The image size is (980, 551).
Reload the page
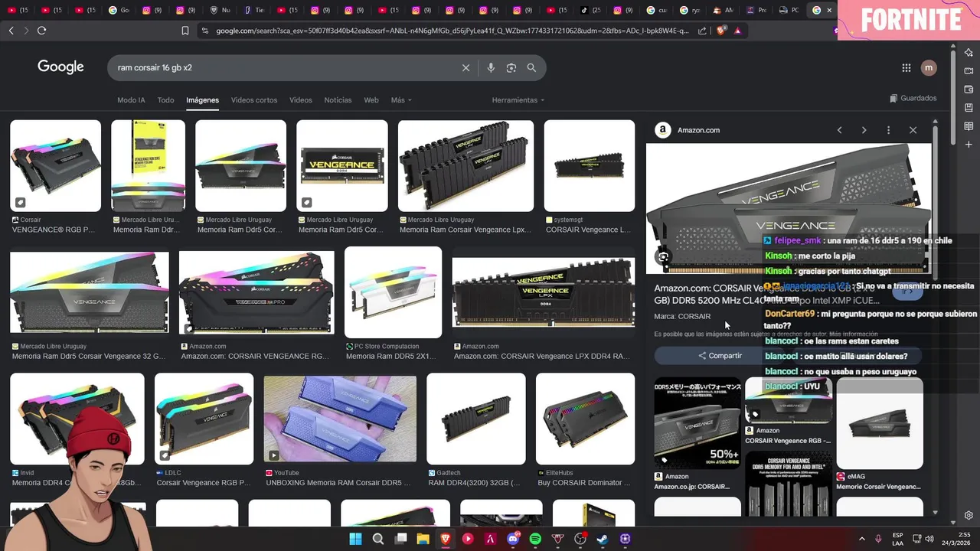[41, 31]
